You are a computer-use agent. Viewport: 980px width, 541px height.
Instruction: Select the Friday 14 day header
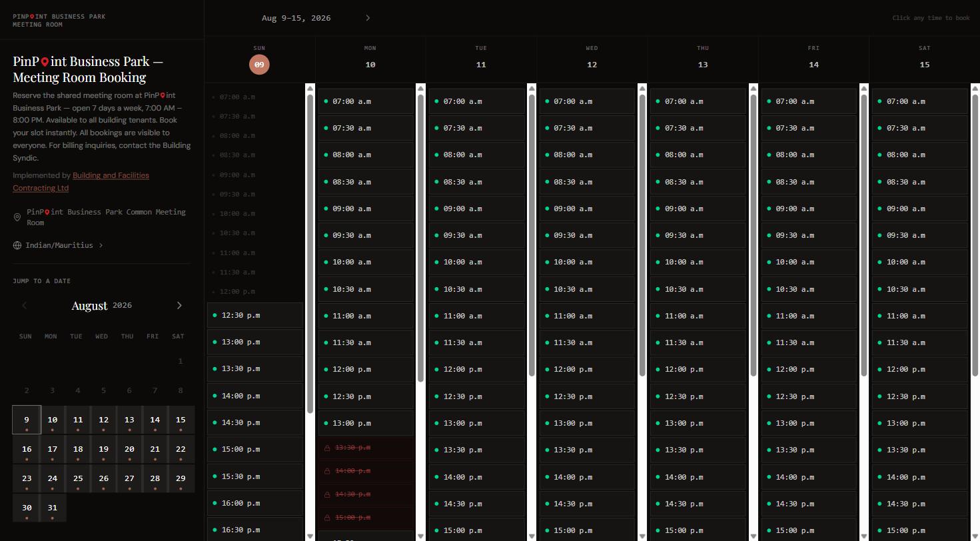813,58
